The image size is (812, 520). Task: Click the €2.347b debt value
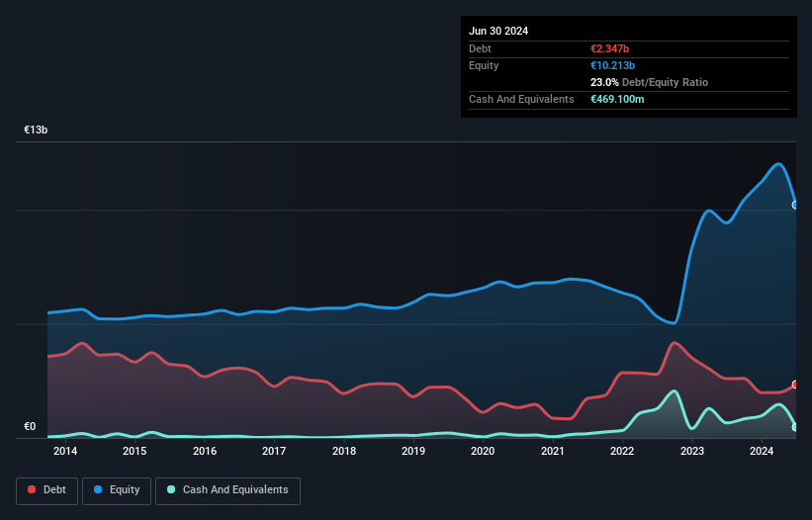click(x=609, y=48)
